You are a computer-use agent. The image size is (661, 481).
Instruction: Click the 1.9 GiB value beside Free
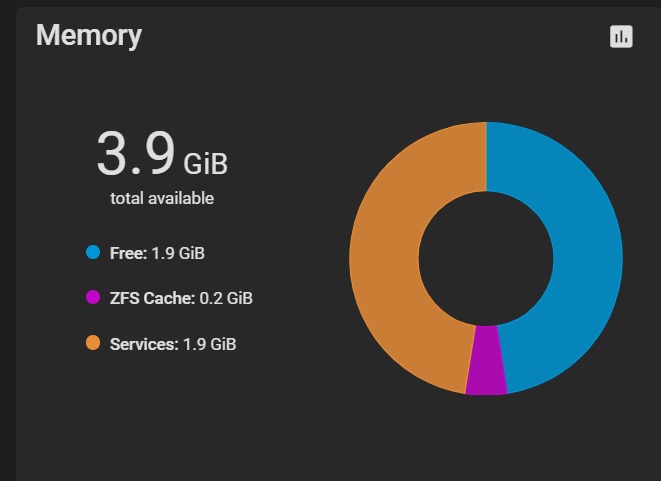(x=178, y=253)
